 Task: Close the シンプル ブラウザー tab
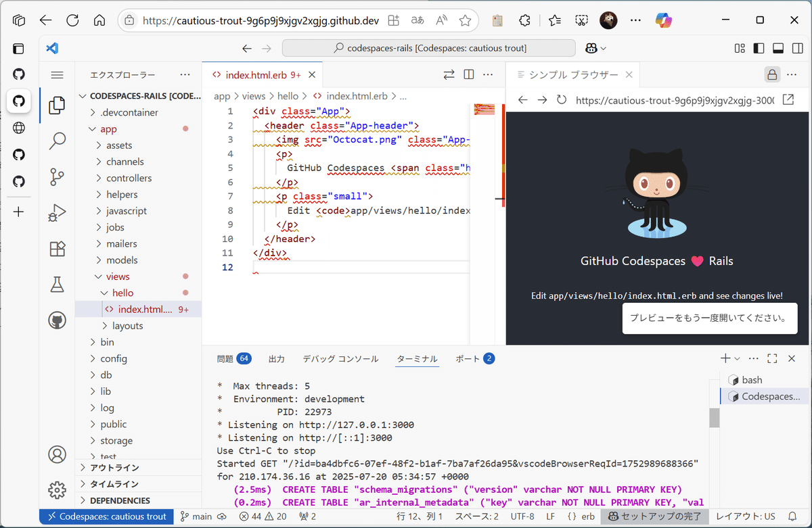point(629,75)
